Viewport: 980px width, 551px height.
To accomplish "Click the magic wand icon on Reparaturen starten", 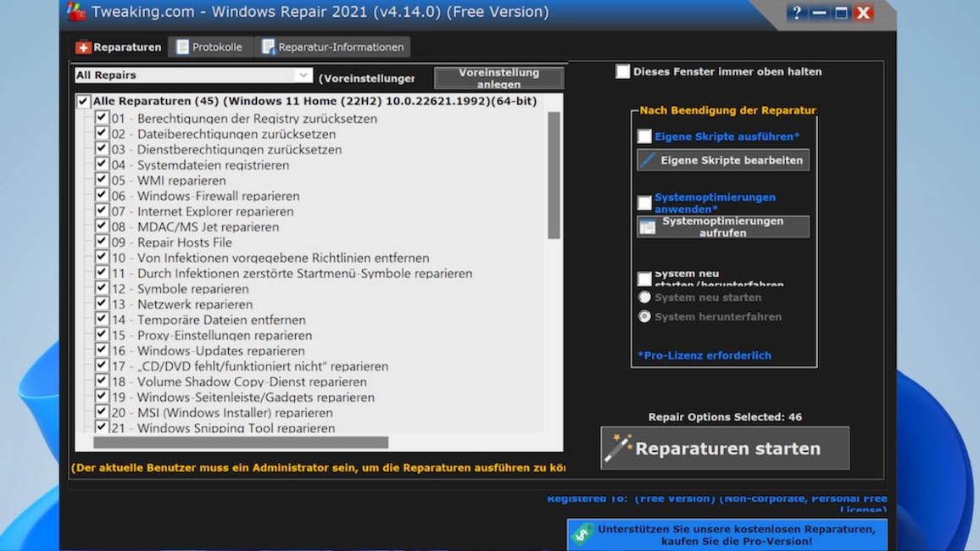I will [x=618, y=448].
